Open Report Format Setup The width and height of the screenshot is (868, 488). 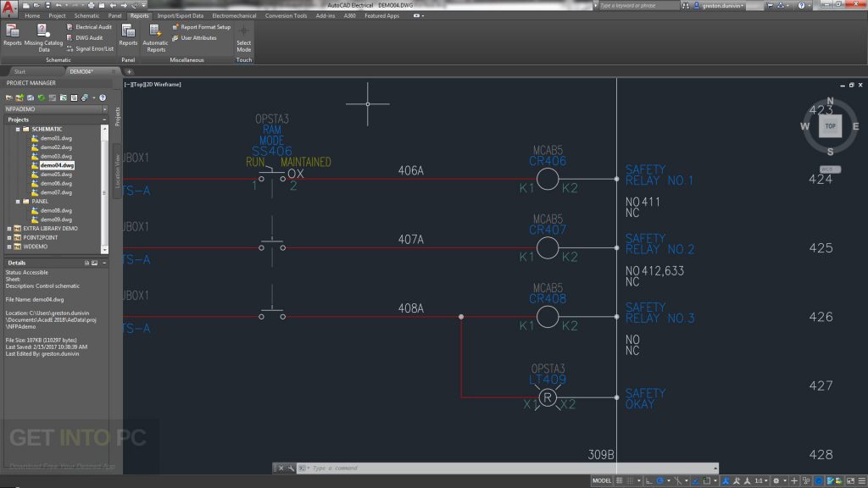pyautogui.click(x=201, y=26)
